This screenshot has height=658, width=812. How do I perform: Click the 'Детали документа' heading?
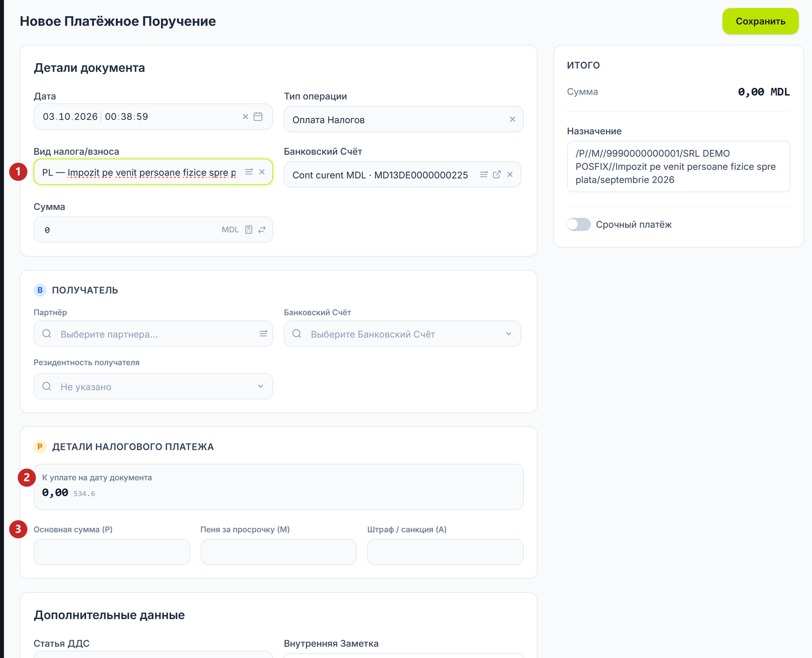pyautogui.click(x=89, y=68)
